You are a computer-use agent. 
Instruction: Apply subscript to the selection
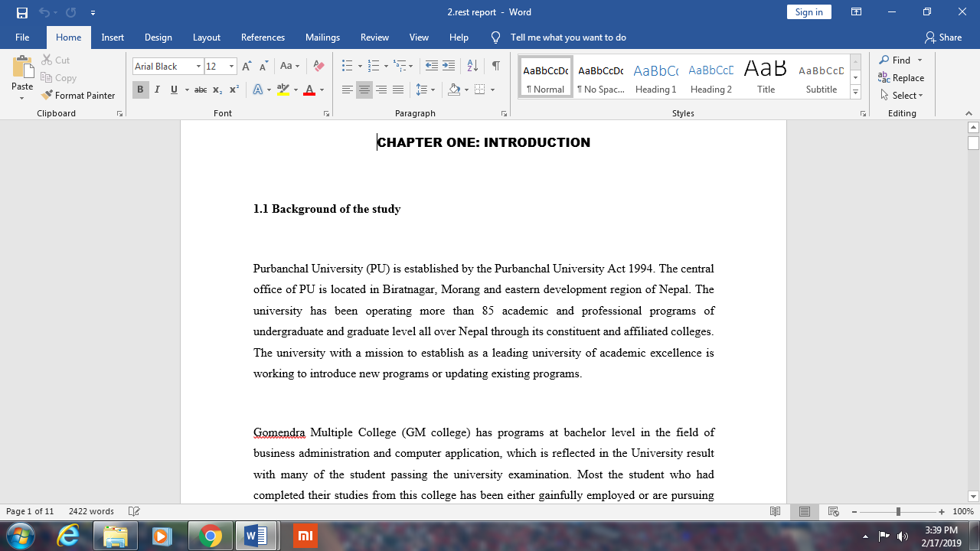(217, 90)
